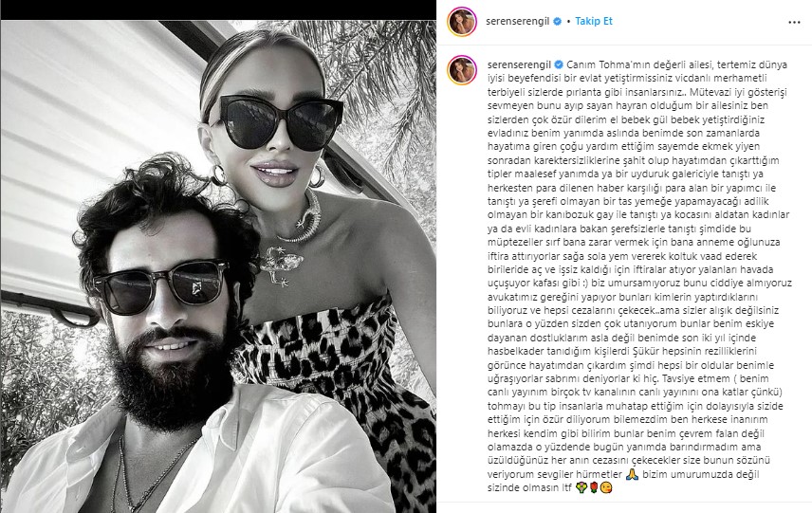Open serenserengil profile from caption username
The height and width of the screenshot is (513, 812).
(520, 64)
